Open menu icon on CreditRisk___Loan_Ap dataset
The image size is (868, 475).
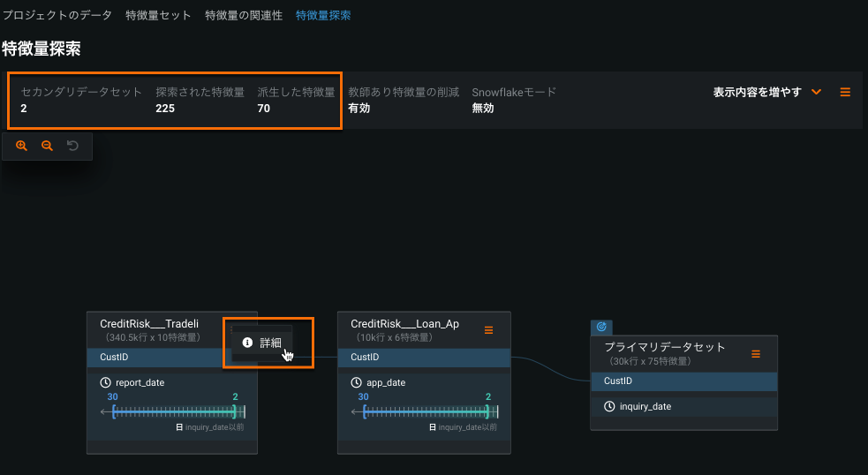(x=488, y=330)
